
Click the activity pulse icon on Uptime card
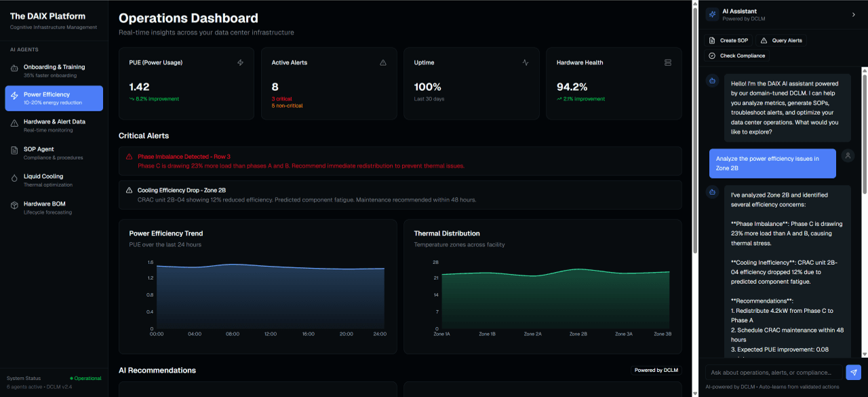click(x=526, y=62)
